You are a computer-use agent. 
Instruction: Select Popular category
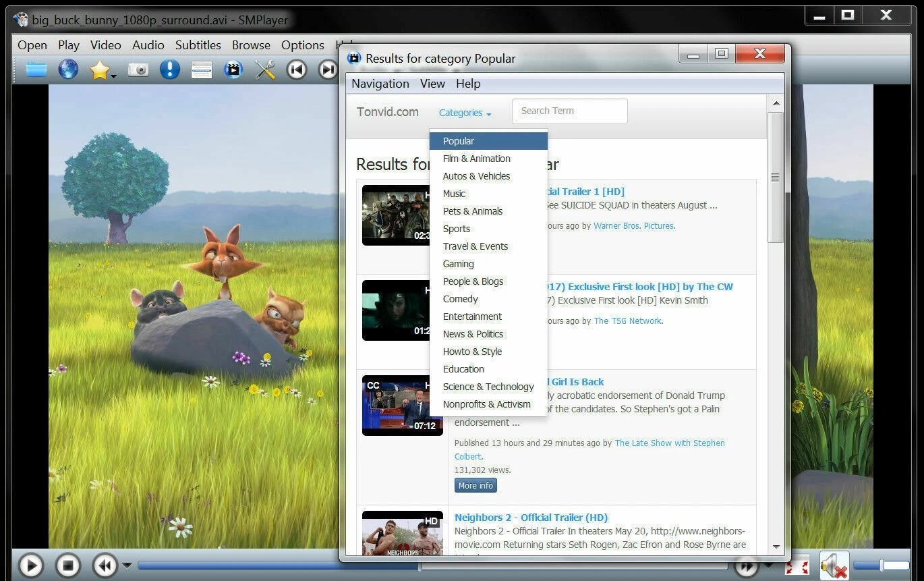pyautogui.click(x=488, y=141)
